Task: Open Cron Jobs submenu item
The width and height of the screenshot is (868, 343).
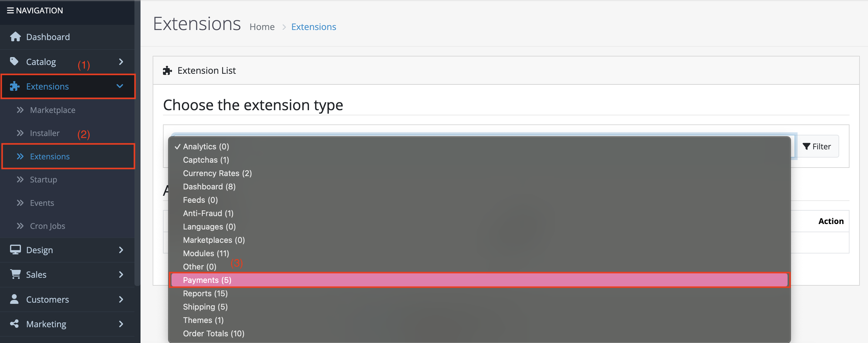Action: pyautogui.click(x=48, y=226)
